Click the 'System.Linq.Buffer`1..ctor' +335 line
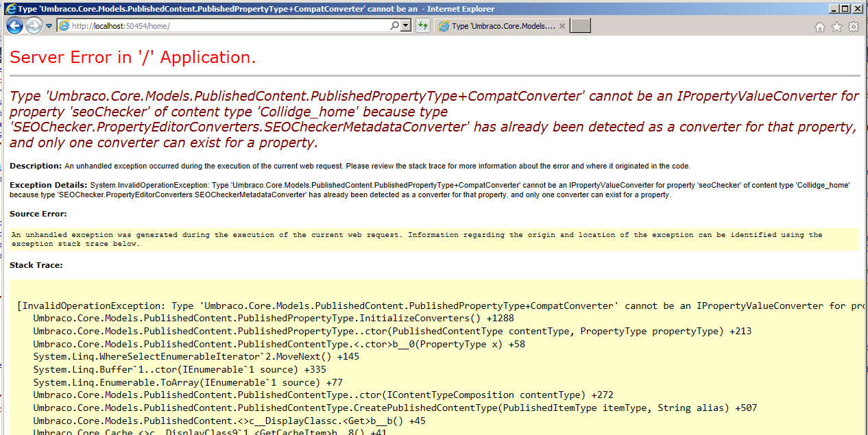Image resolution: width=868 pixels, height=435 pixels. tap(180, 369)
